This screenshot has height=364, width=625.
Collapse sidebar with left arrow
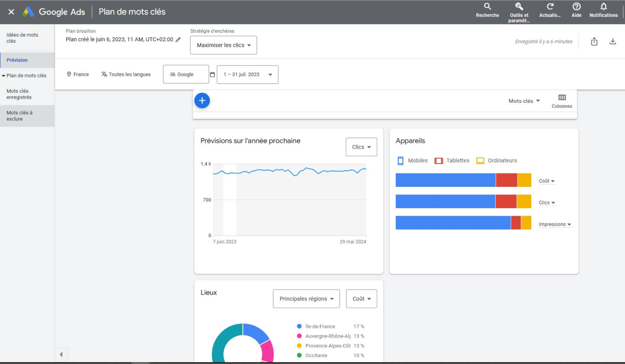coord(61,354)
